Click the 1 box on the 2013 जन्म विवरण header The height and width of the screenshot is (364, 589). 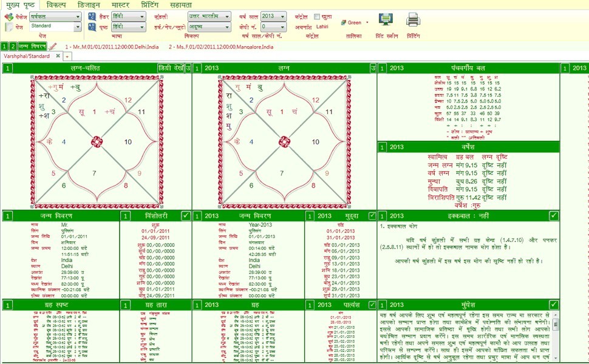(x=197, y=216)
